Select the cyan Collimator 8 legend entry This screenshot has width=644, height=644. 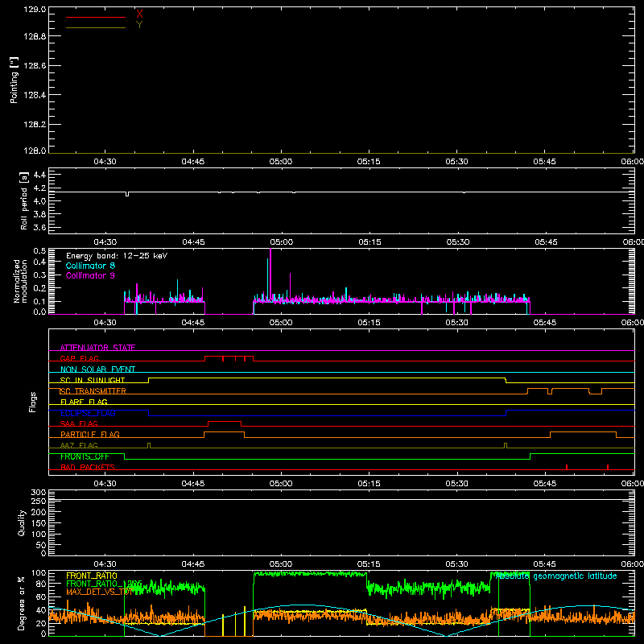(90, 266)
